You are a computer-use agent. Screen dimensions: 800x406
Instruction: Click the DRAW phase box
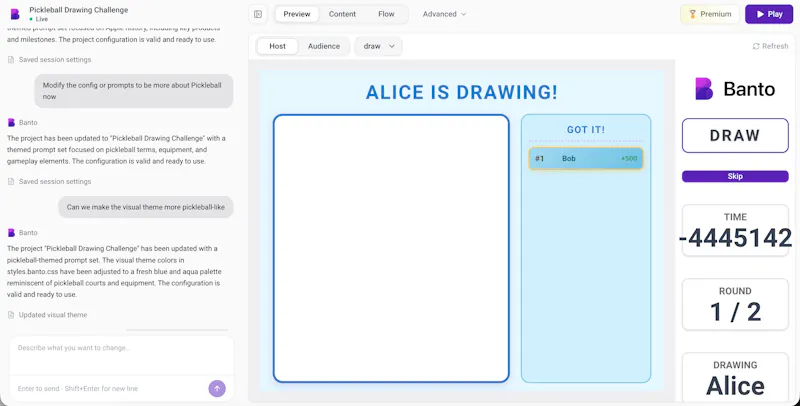(735, 136)
